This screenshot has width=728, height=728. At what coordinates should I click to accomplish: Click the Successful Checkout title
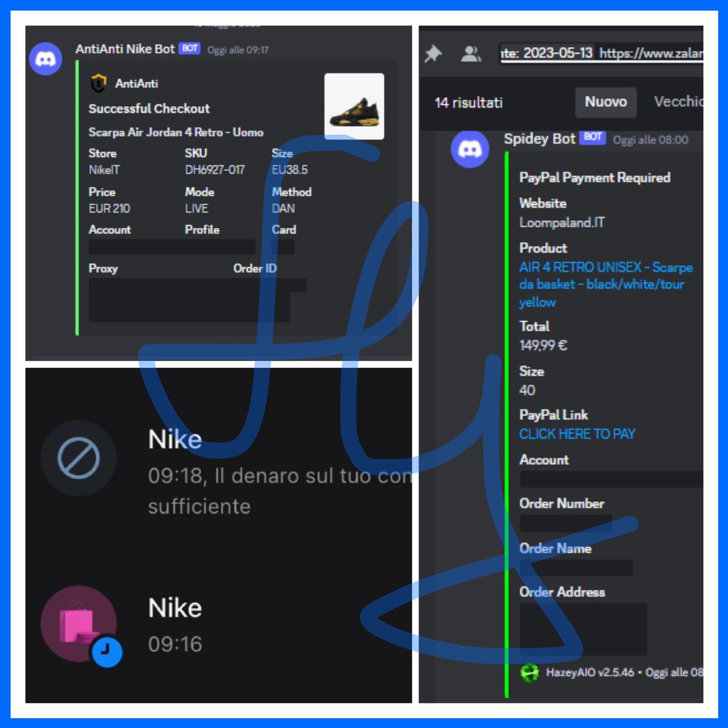click(x=149, y=109)
